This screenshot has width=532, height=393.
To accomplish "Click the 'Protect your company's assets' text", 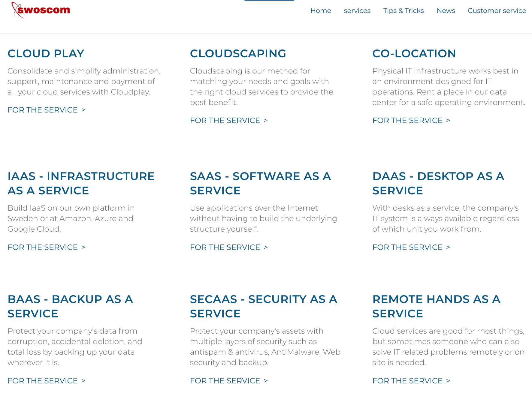I will pos(265,347).
